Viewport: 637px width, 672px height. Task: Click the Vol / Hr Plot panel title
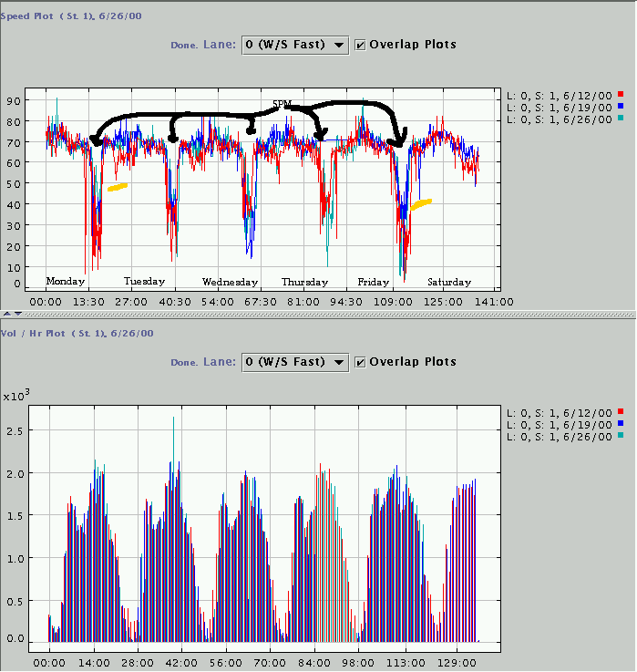[x=77, y=334]
